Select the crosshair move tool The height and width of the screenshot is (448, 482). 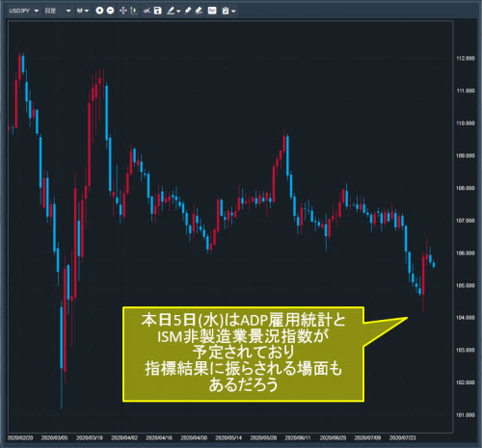click(123, 11)
